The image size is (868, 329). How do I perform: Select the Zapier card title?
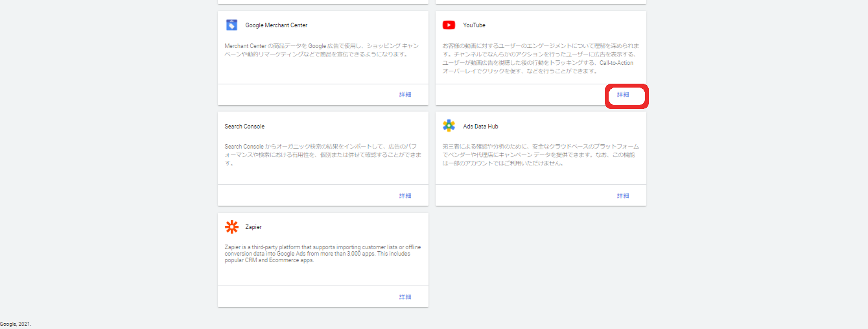point(253,228)
